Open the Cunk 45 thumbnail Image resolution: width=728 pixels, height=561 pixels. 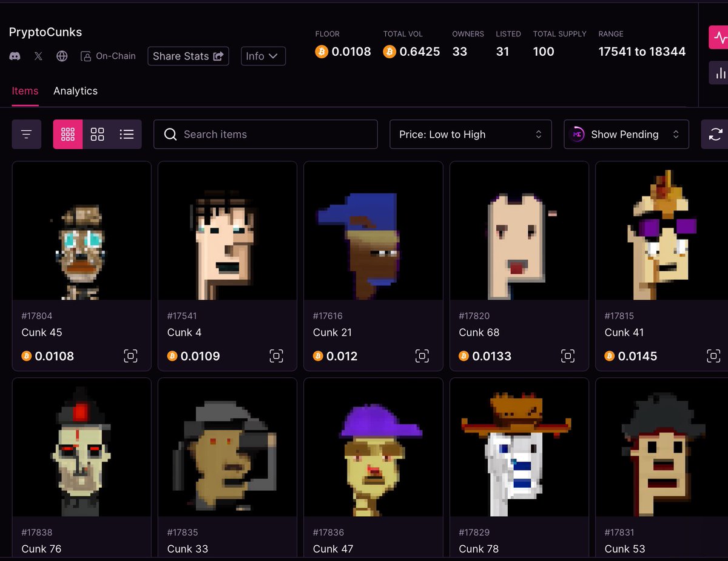pos(82,231)
